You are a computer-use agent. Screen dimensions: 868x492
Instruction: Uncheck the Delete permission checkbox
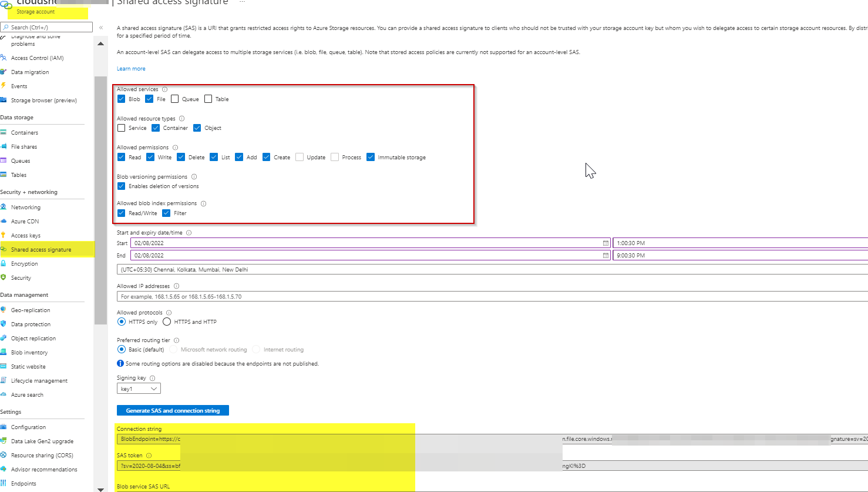click(181, 157)
